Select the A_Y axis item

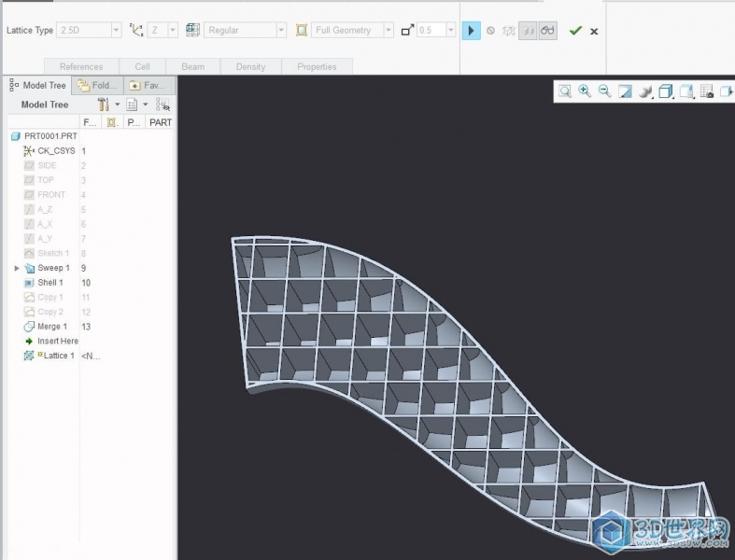tap(38, 239)
